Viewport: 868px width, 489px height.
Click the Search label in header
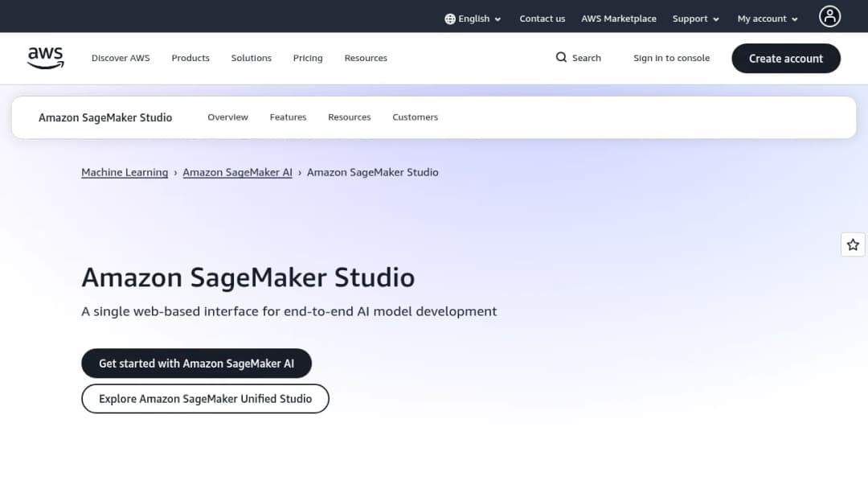point(586,58)
